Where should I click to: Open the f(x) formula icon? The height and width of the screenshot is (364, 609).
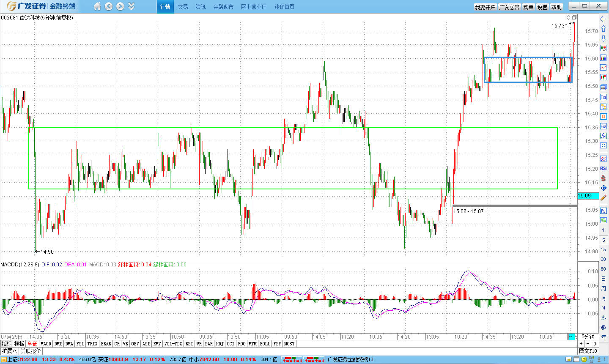click(x=604, y=136)
